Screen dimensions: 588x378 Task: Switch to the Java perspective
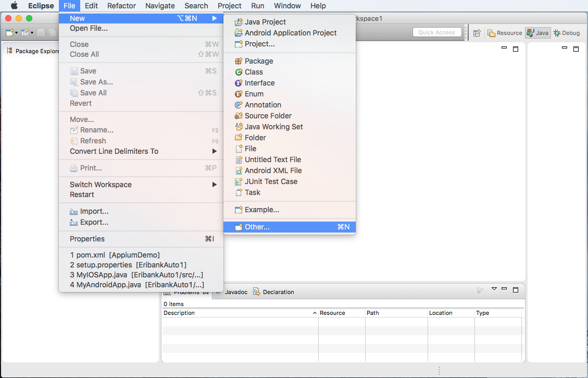point(538,33)
